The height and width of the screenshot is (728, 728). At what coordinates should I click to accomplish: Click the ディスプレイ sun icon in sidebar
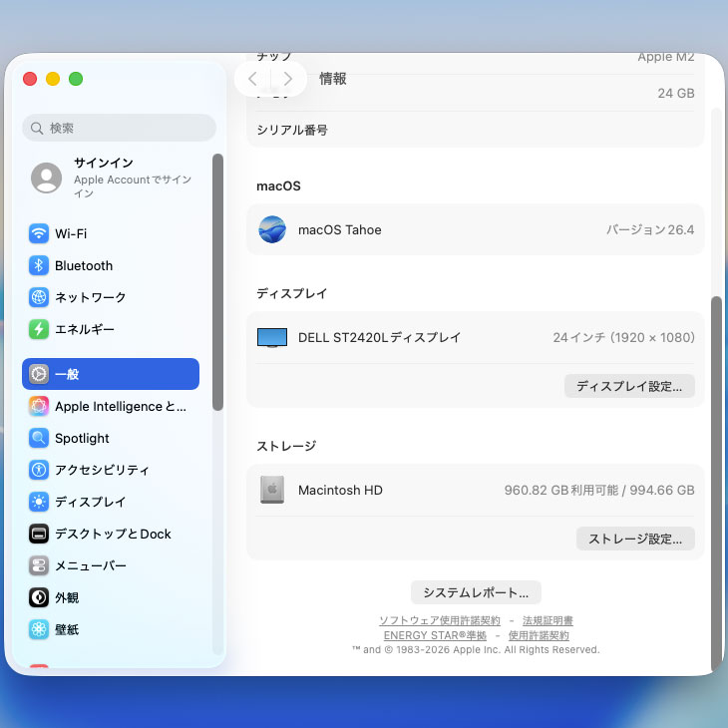[39, 502]
